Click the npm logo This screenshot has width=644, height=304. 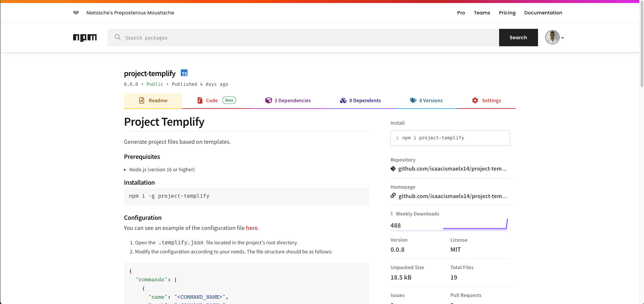85,38
